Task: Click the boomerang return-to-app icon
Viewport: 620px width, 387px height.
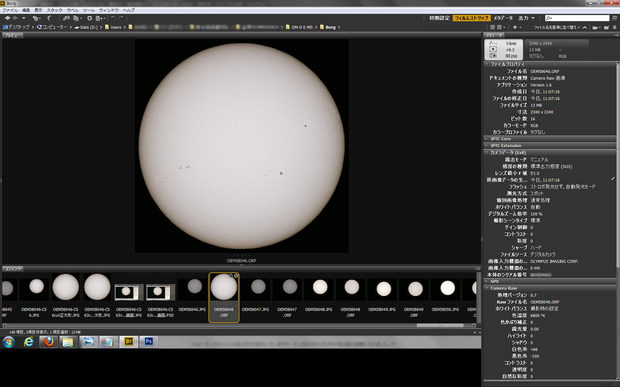Action: click(49, 18)
